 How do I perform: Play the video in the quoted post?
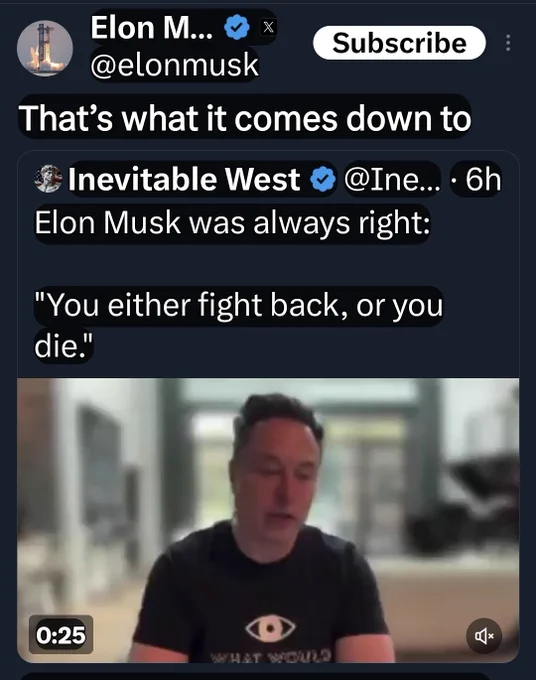pyautogui.click(x=268, y=520)
